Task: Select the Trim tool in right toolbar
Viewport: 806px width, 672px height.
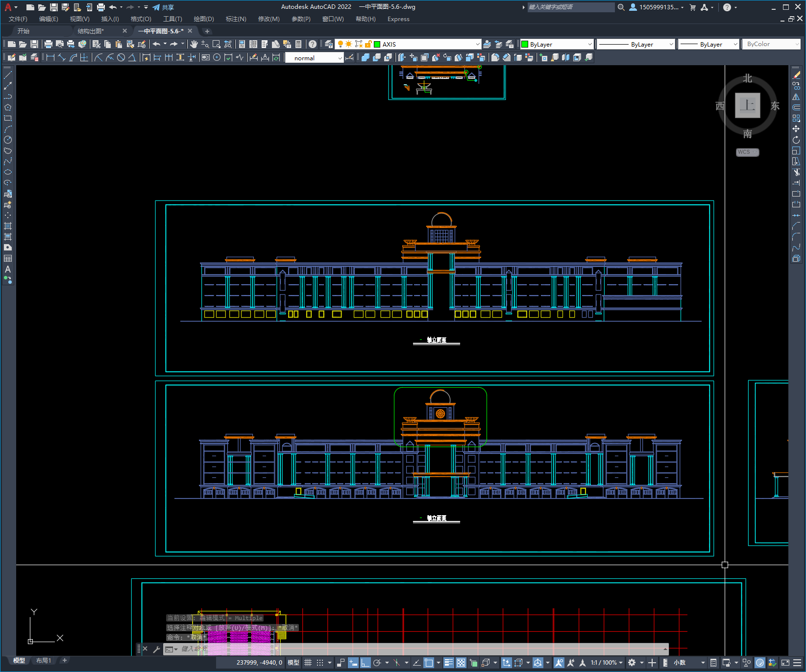Action: [796, 172]
